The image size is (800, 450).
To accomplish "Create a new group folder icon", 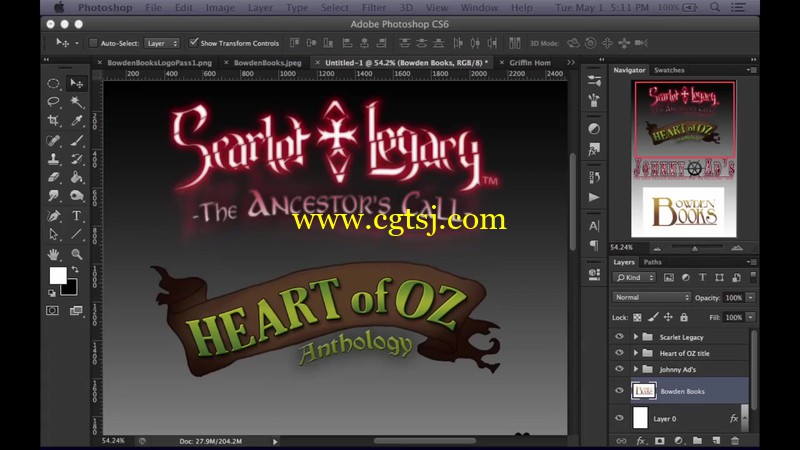I will point(697,441).
